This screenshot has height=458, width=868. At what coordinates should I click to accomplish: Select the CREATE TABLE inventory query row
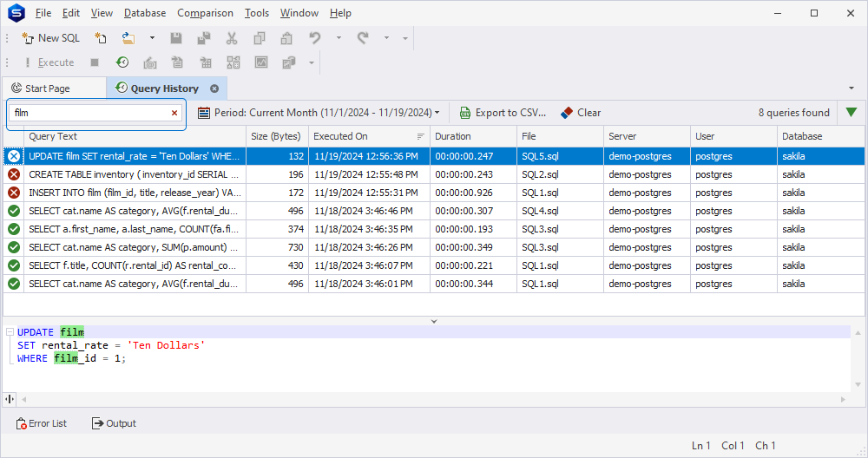coord(434,175)
